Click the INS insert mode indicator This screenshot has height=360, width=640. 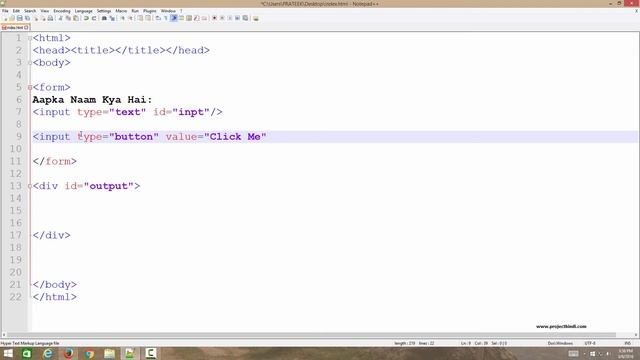[x=628, y=343]
